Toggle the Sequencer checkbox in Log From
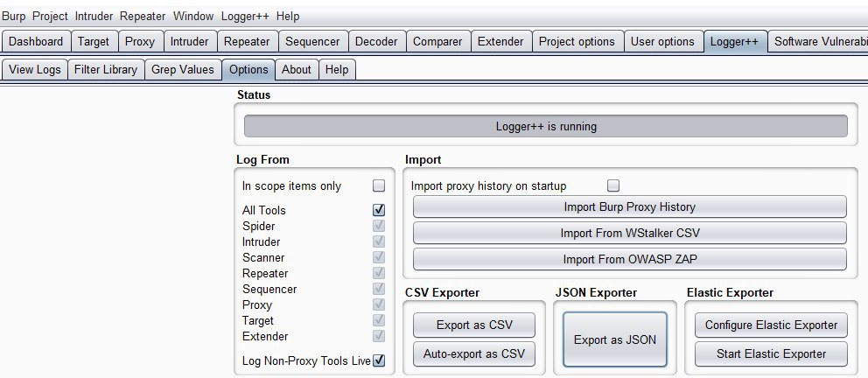Image resolution: width=868 pixels, height=378 pixels. point(379,289)
